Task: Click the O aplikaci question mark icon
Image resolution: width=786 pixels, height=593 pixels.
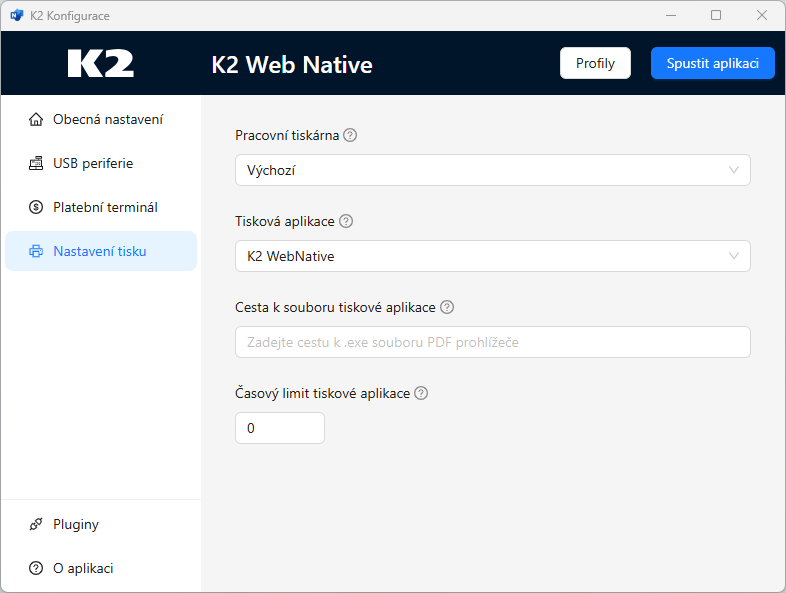Action: click(x=36, y=568)
